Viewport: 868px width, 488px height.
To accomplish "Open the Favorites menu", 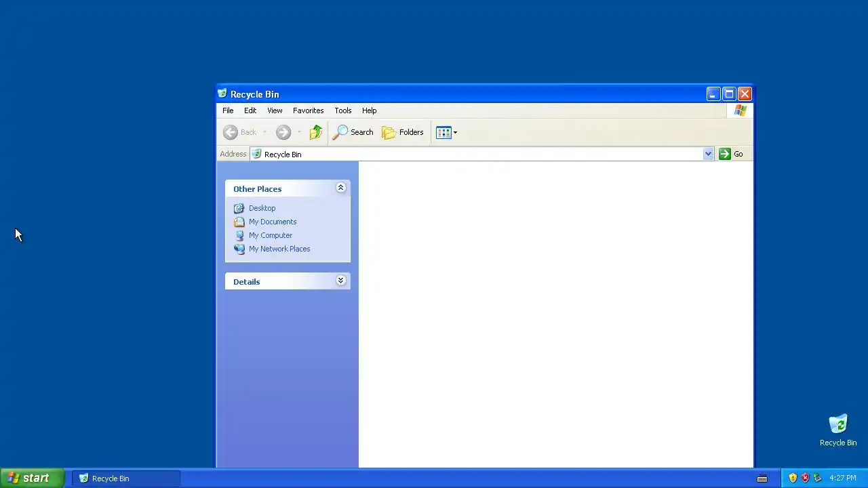I will coord(308,110).
